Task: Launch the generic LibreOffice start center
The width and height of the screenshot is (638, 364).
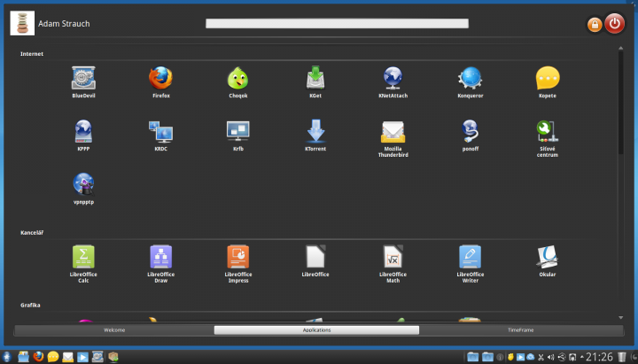Action: [x=315, y=260]
